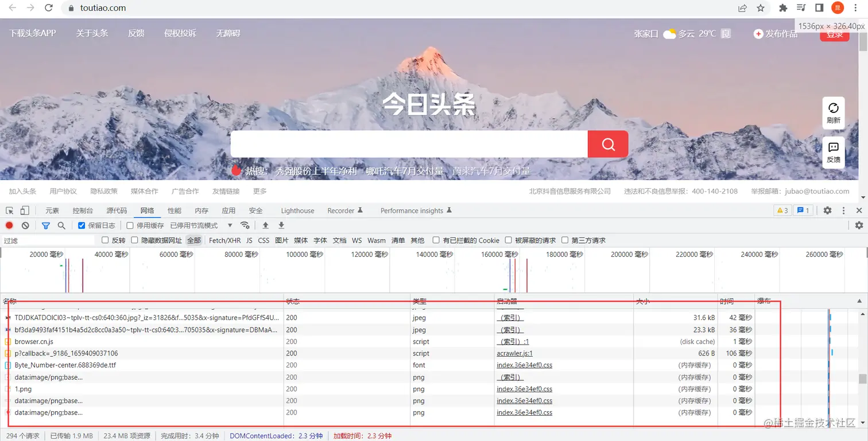Image resolution: width=868 pixels, height=441 pixels.
Task: Check the 停用缓存 checkbox
Action: pos(130,225)
